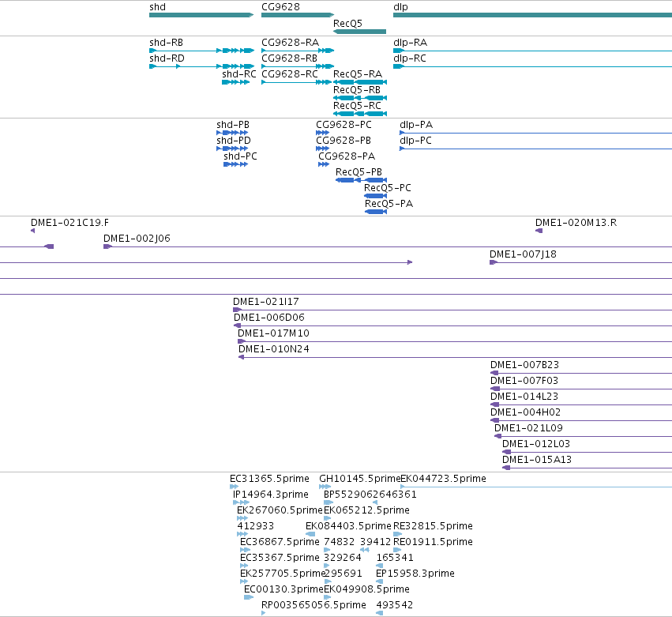Viewport: 672px width, 617px height.
Task: Click the DME1-021L09 clone label
Action: coord(528,429)
